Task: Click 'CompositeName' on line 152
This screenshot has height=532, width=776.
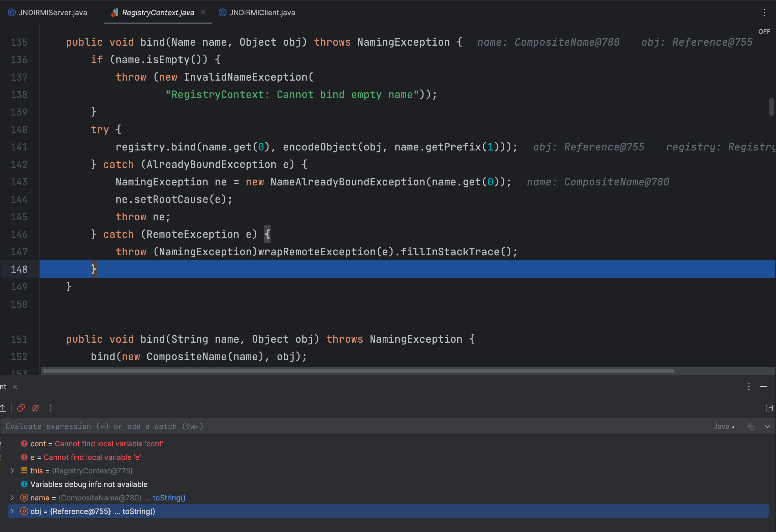Action: pos(187,357)
